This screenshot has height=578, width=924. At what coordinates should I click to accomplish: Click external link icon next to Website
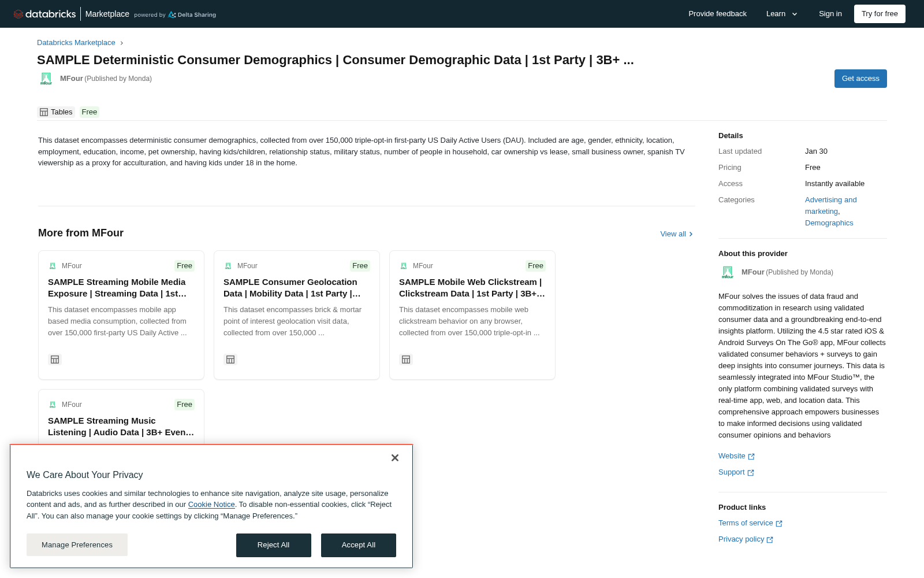pyautogui.click(x=751, y=457)
